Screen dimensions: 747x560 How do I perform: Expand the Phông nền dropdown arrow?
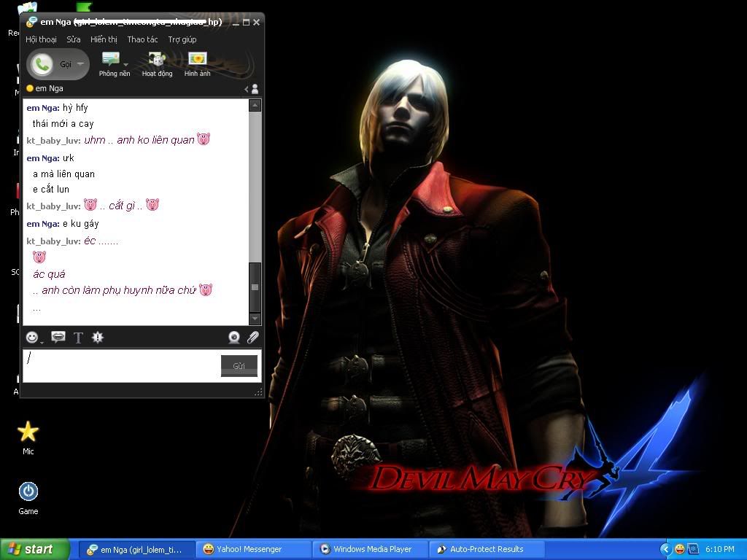[x=125, y=64]
